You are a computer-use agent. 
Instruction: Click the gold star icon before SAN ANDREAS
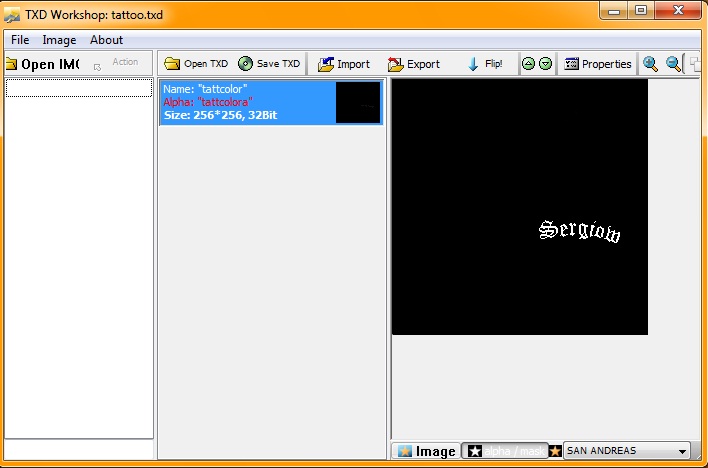click(x=555, y=451)
